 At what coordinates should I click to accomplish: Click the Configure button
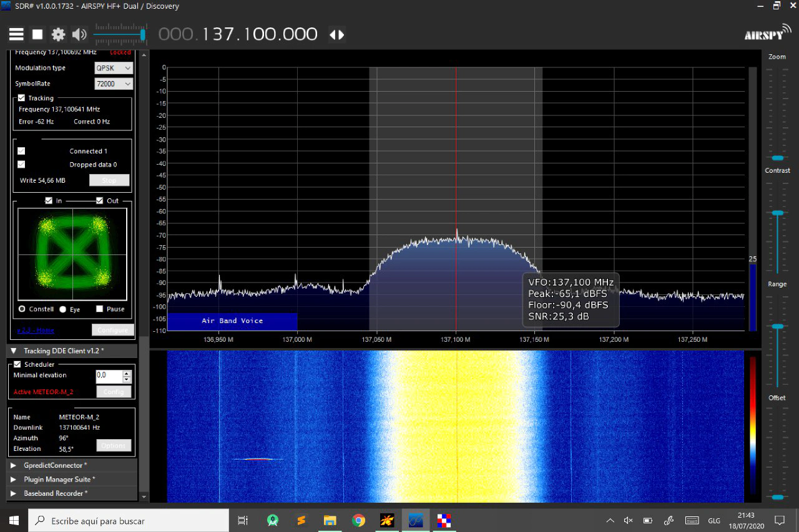coord(112,330)
